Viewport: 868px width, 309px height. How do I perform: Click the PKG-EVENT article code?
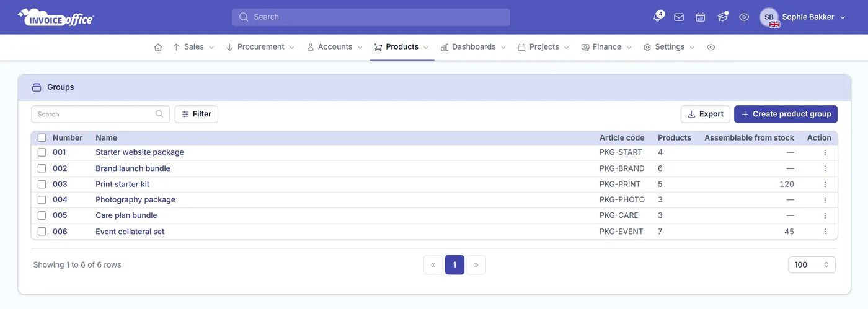tap(621, 232)
